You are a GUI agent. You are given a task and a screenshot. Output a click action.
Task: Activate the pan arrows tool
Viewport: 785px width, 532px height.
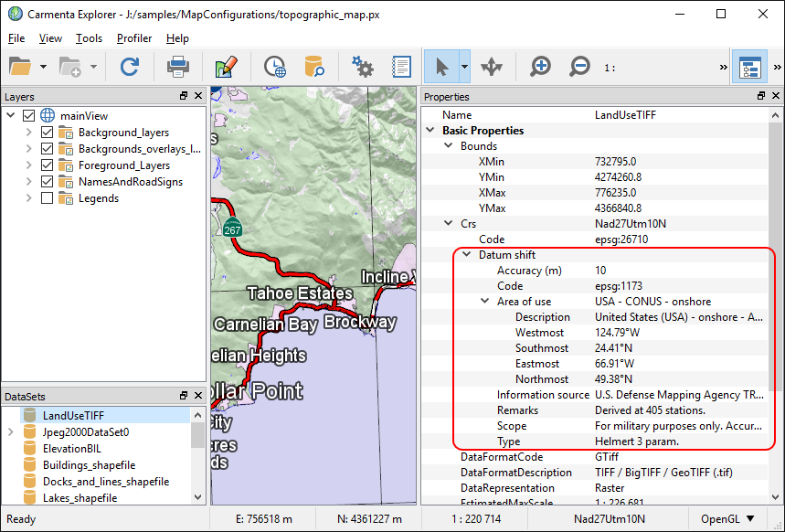point(492,67)
